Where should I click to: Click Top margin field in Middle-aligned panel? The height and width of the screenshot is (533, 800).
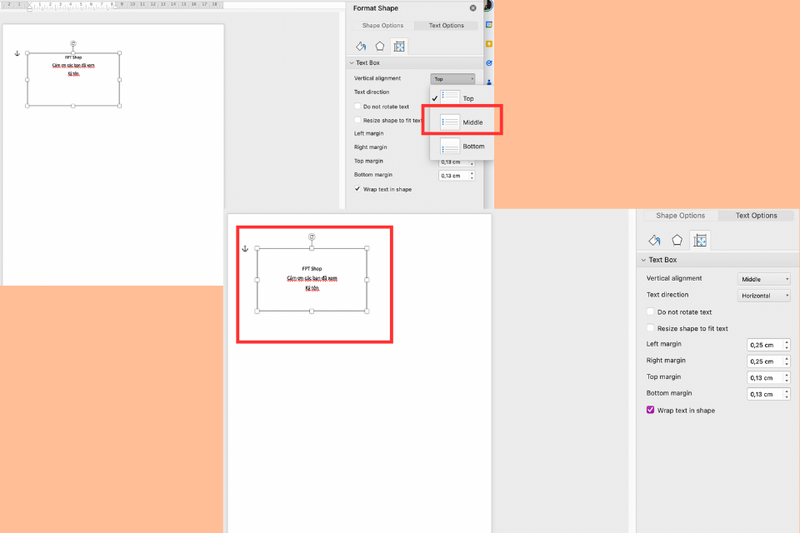(765, 377)
